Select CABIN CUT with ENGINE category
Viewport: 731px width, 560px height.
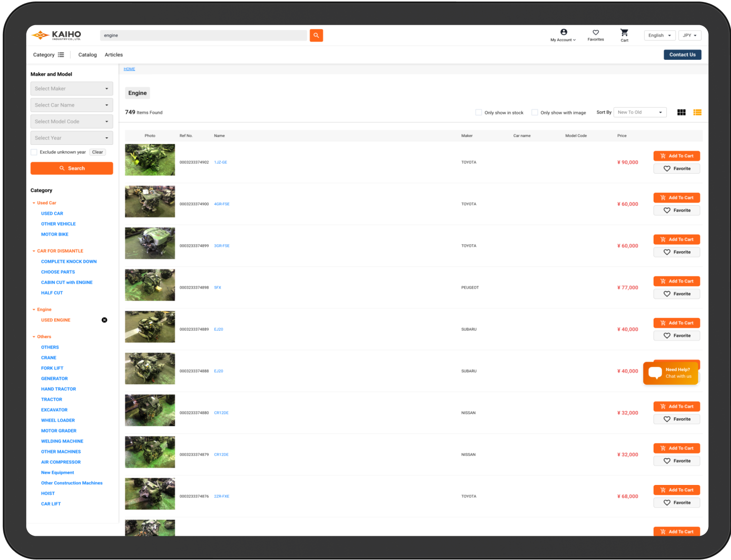67,283
